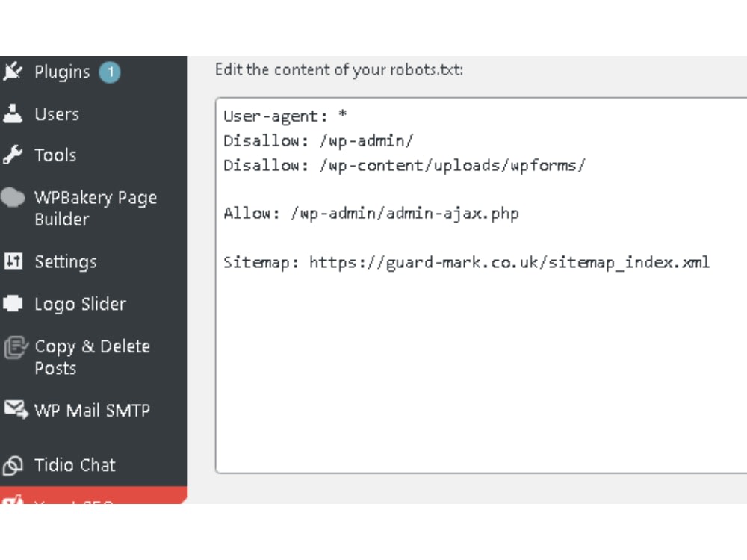Click the 'Disallow: /wp-admin/' line
Screen dimensions: 747x560
coord(318,141)
